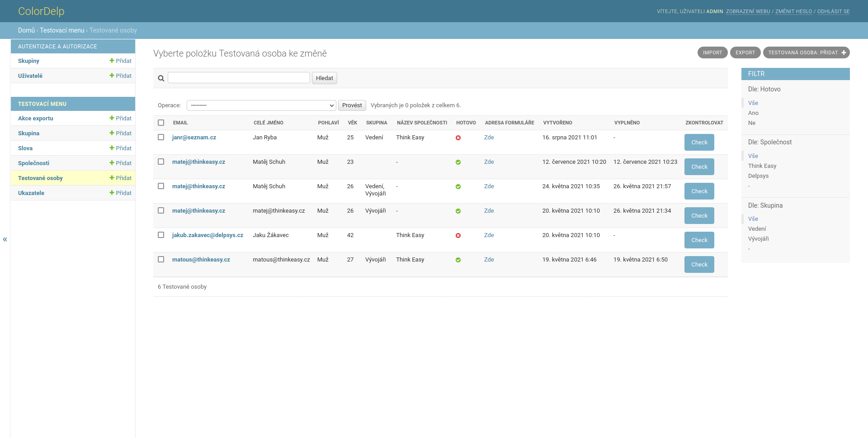Image resolution: width=868 pixels, height=438 pixels.
Task: Sort table by the Věk column header
Action: (352, 123)
